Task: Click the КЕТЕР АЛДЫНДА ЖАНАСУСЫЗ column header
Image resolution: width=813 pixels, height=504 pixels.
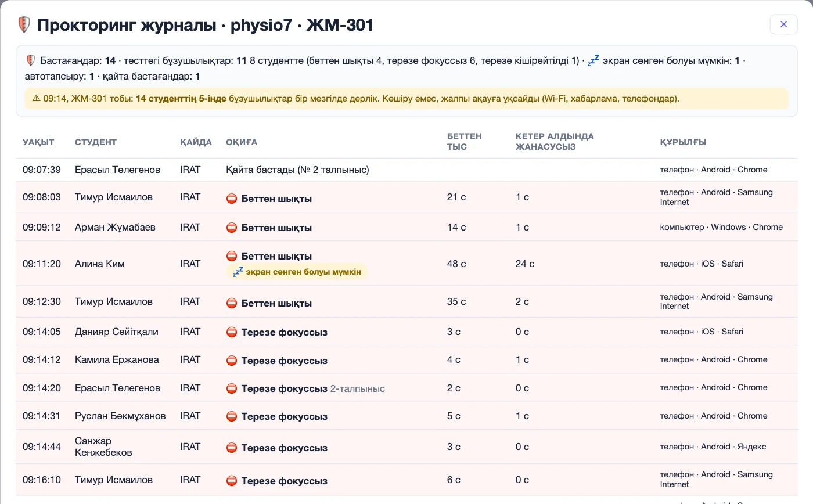Action: 555,142
